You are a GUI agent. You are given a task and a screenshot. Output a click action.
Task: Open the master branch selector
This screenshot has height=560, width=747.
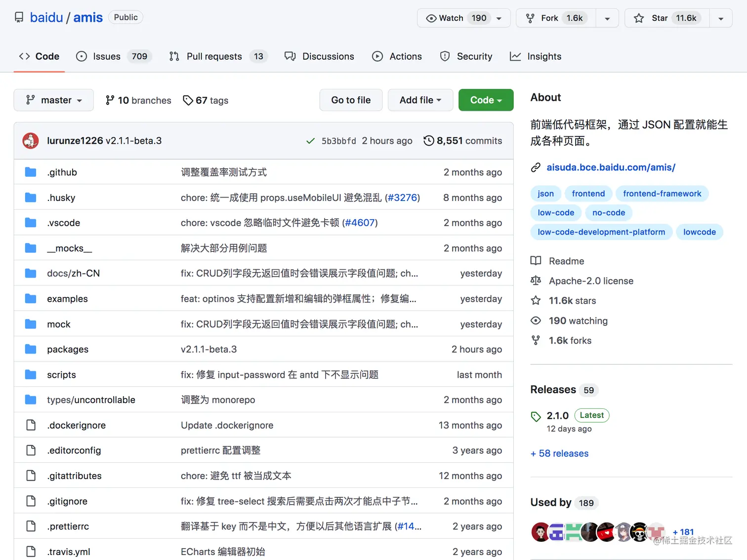click(x=54, y=100)
